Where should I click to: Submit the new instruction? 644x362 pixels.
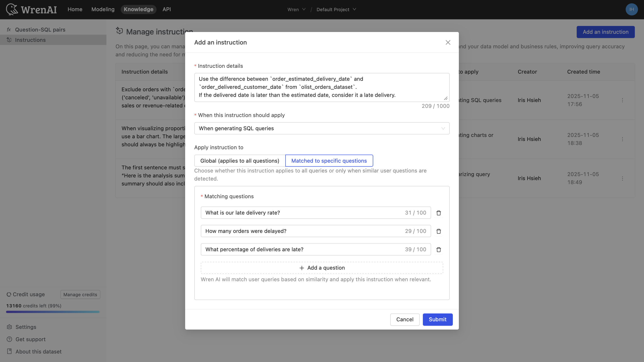(x=438, y=319)
